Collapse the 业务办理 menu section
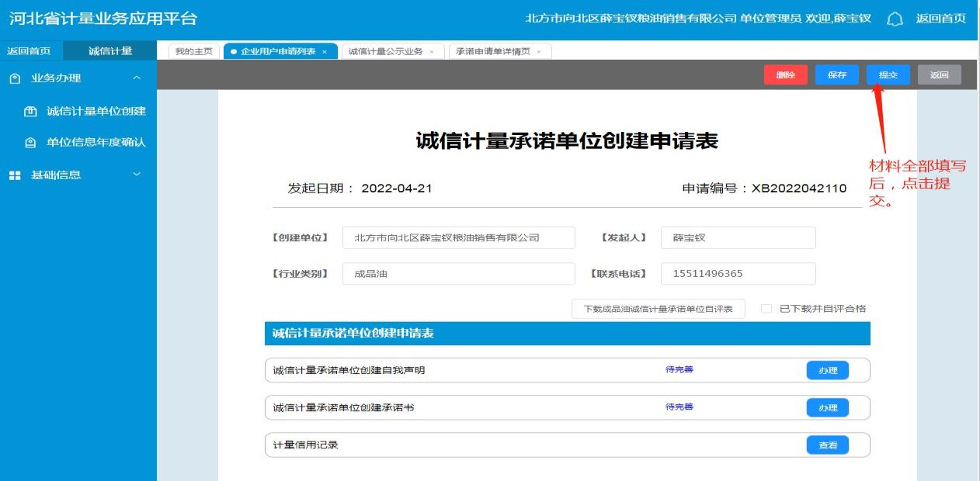The width and height of the screenshot is (980, 481). click(137, 78)
